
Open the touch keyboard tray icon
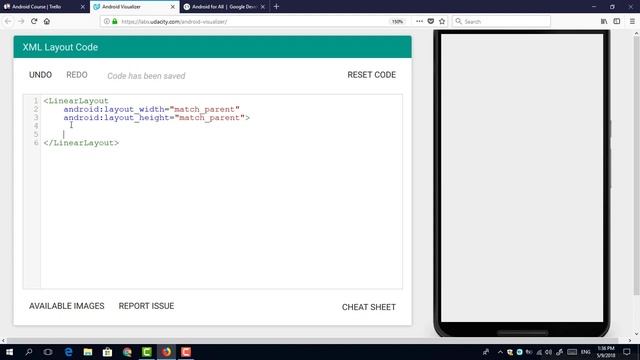tap(572, 352)
